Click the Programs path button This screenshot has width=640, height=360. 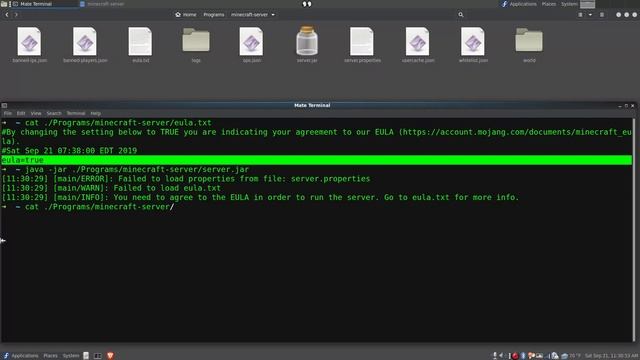click(x=214, y=15)
